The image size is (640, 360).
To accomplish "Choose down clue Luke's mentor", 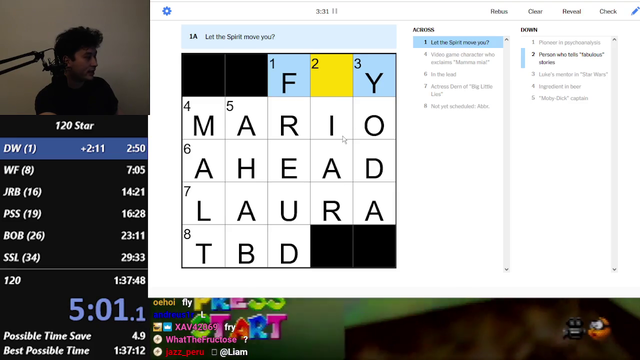I will point(566,74).
